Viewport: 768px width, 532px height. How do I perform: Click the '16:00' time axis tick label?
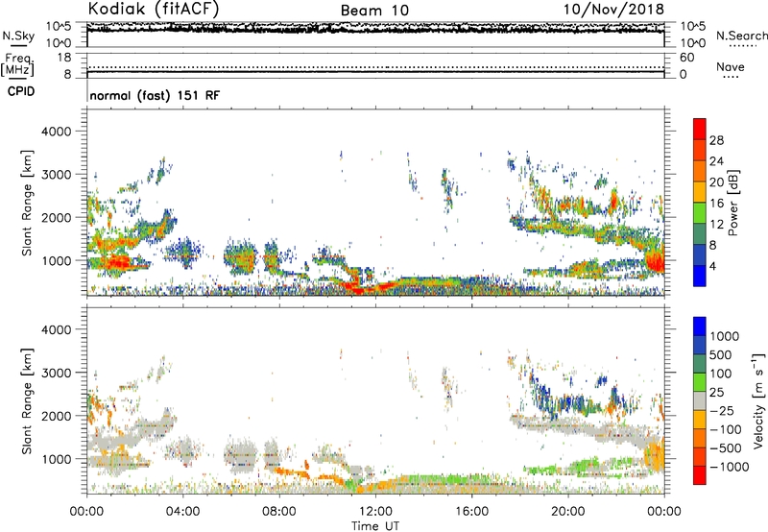coord(471,512)
